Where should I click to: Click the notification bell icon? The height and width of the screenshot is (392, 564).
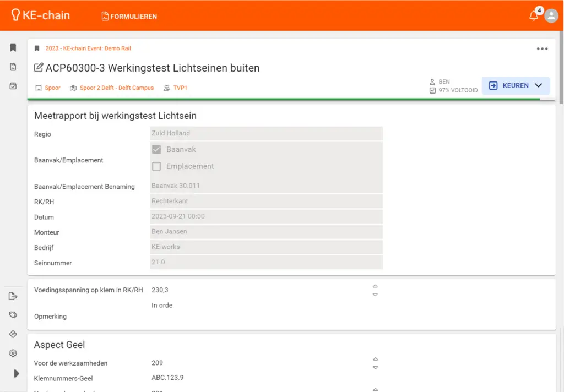[533, 16]
